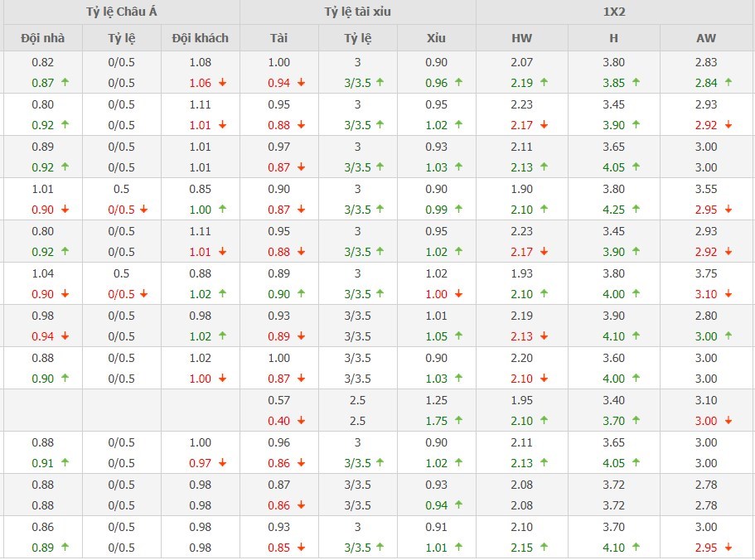Click the red down arrow beside 0.97

[x=222, y=463]
